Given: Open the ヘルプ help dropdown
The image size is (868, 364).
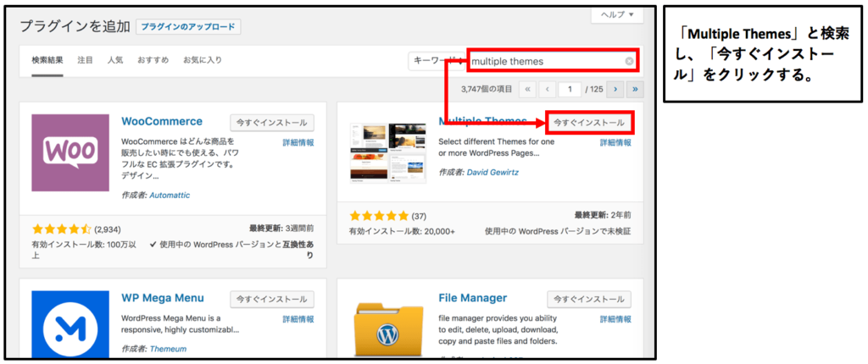Looking at the screenshot, I should coord(617,14).
